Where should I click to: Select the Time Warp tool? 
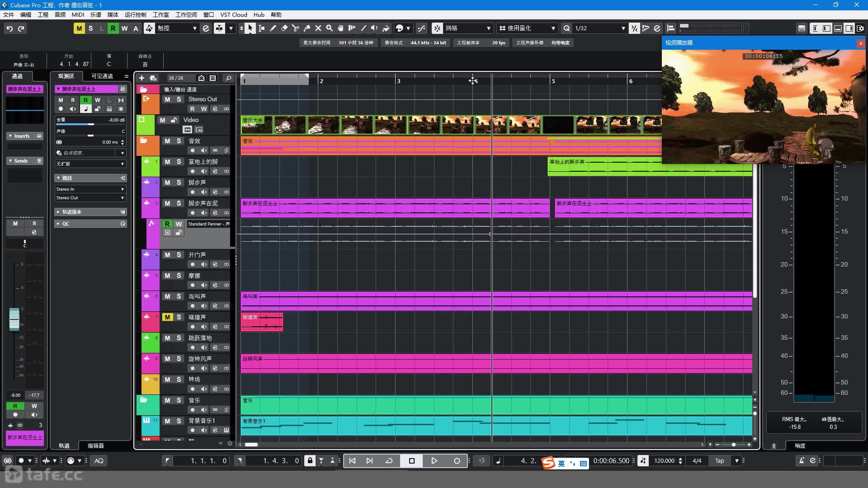pos(352,28)
